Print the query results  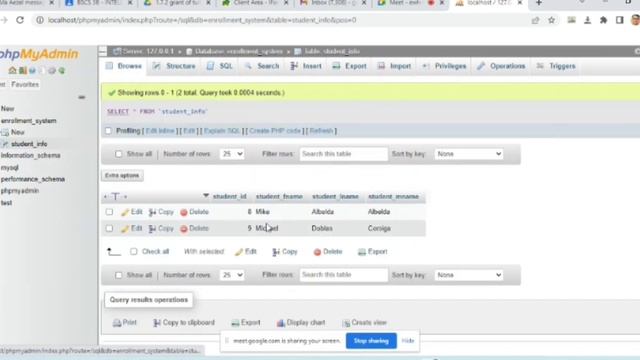point(124,322)
